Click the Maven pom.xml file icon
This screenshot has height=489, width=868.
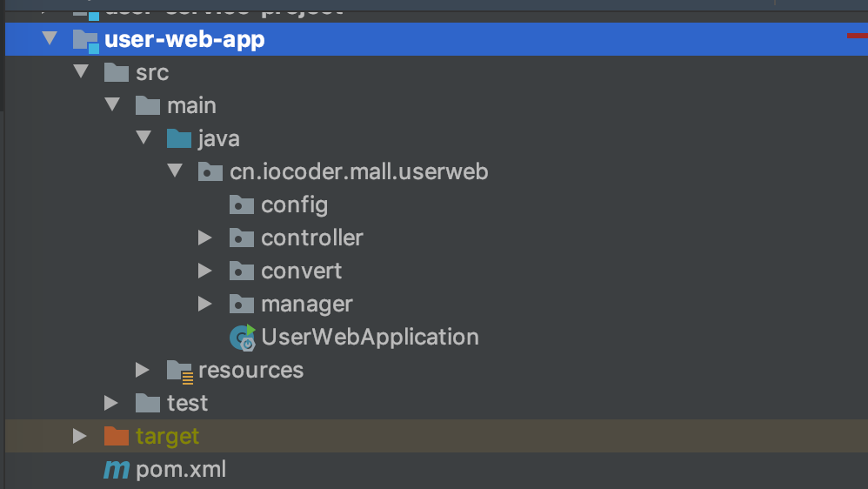coord(116,470)
